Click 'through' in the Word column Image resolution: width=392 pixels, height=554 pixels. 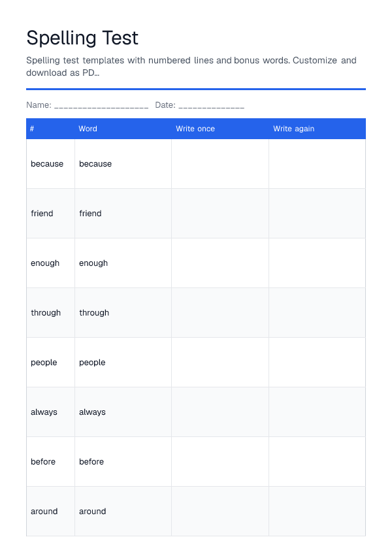pos(94,313)
